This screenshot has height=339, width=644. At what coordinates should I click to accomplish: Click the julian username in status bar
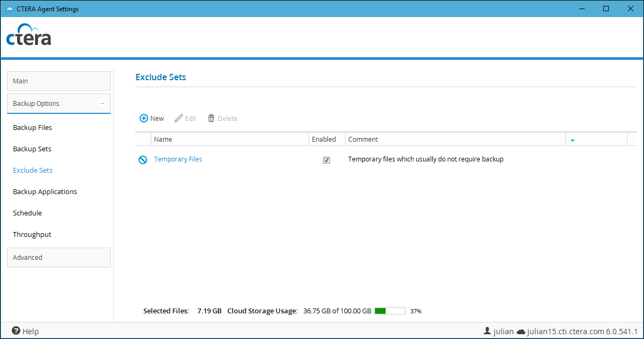tap(503, 332)
